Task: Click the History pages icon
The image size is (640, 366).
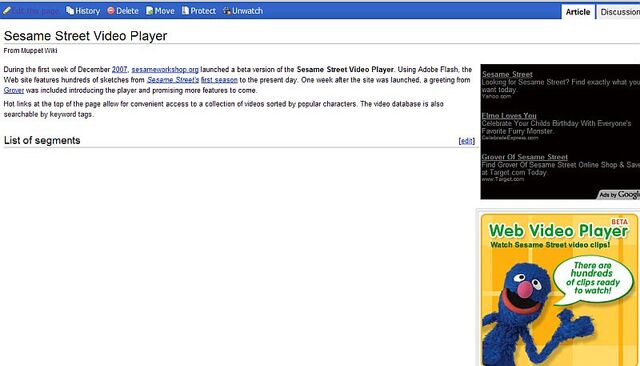Action: (70, 11)
